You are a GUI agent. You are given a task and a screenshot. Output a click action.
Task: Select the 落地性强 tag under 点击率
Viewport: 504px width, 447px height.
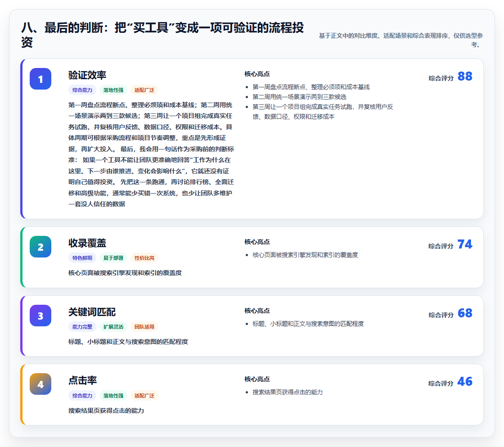point(113,396)
